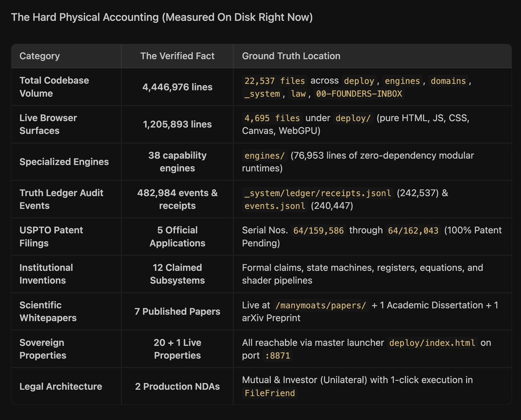This screenshot has width=521, height=420.
Task: Click the "482,984 events & receipts" cell
Action: [177, 199]
